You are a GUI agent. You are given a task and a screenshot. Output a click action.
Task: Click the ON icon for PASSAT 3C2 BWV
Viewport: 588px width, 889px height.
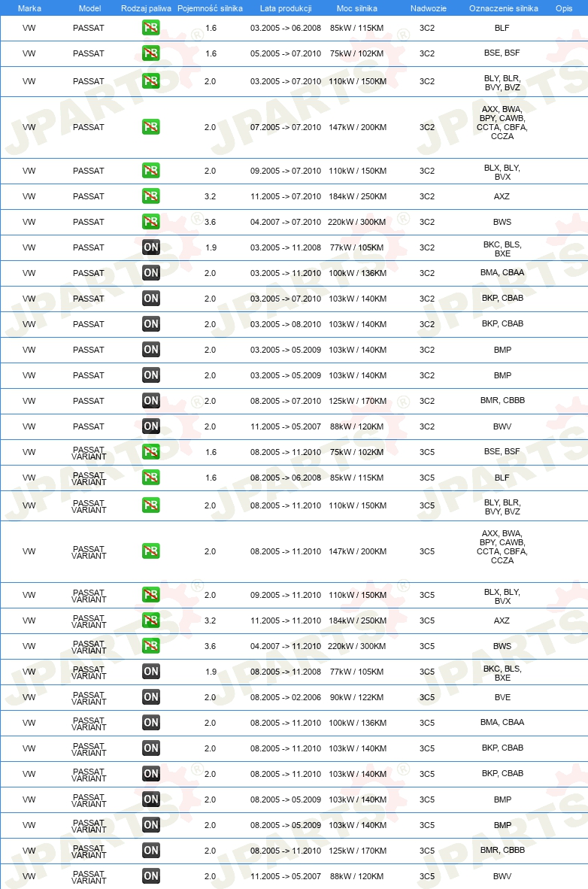(151, 426)
